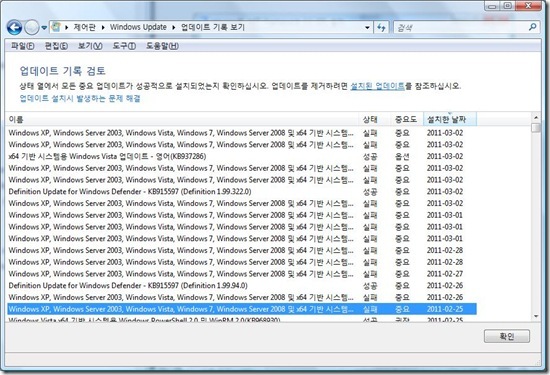The width and height of the screenshot is (550, 375).
Task: Click the vertical scrollbar thumb
Action: pyautogui.click(x=536, y=127)
